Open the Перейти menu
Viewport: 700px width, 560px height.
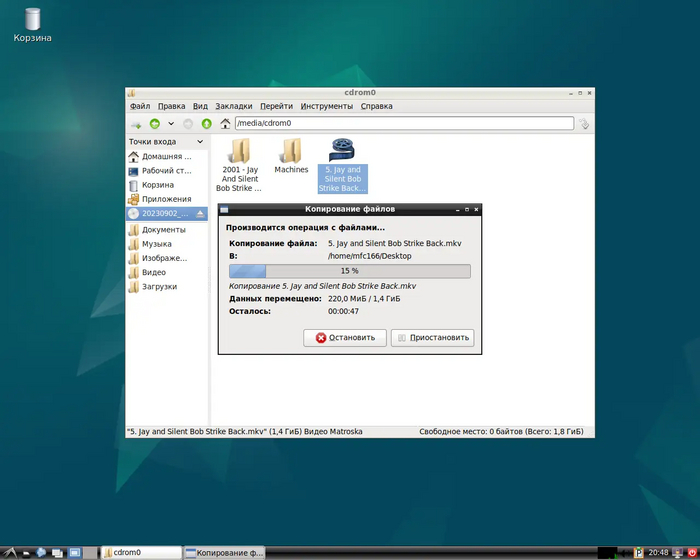[x=276, y=106]
